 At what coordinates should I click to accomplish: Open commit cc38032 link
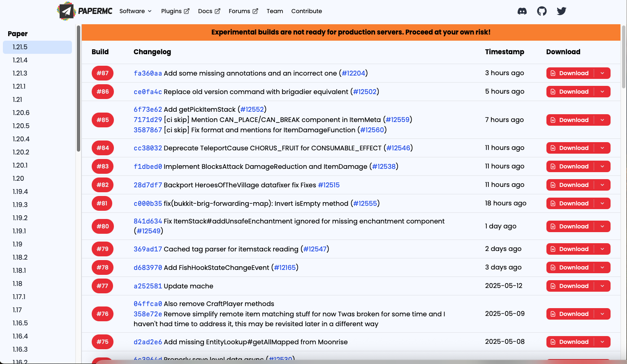pos(148,148)
